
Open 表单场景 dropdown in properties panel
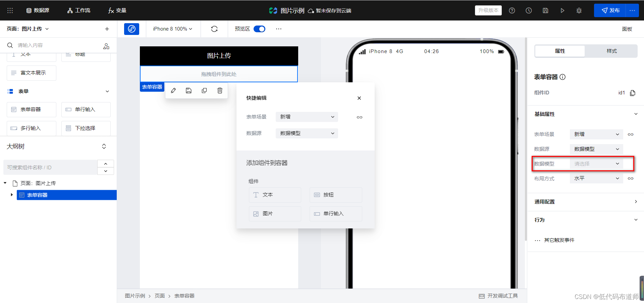596,134
